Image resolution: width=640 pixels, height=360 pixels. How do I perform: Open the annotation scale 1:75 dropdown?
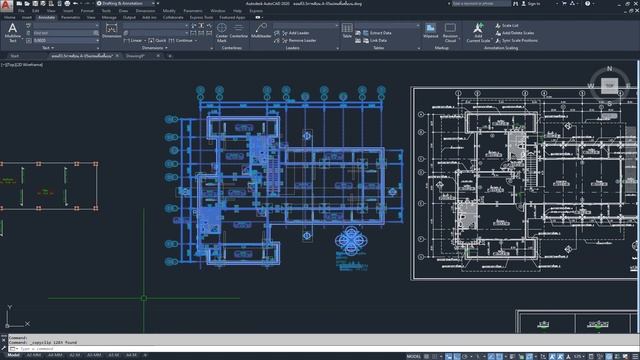coord(580,356)
